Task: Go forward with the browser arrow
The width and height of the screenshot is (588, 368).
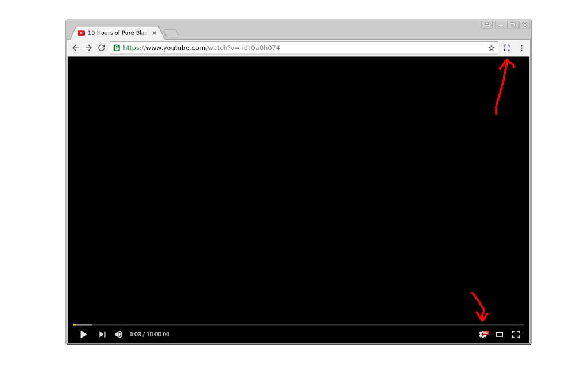Action: coord(88,48)
